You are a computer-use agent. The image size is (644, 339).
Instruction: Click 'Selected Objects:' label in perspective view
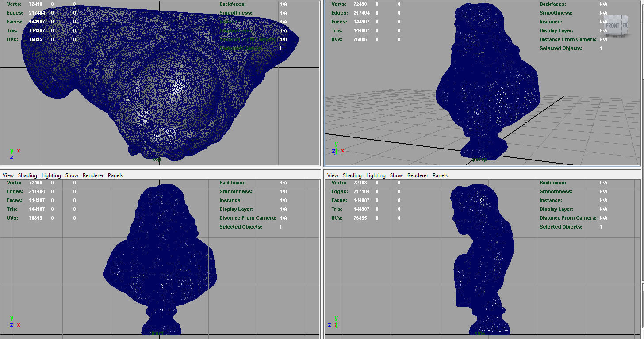(561, 48)
